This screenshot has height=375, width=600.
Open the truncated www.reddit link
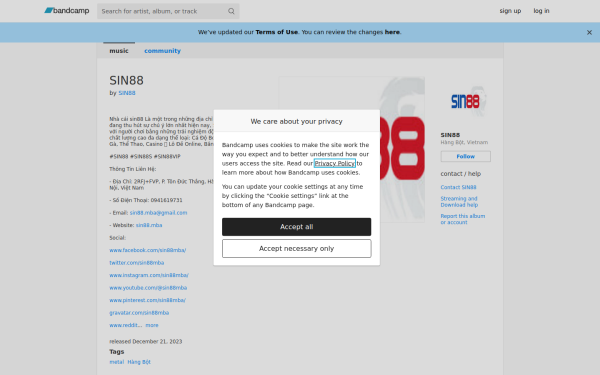[x=126, y=325]
